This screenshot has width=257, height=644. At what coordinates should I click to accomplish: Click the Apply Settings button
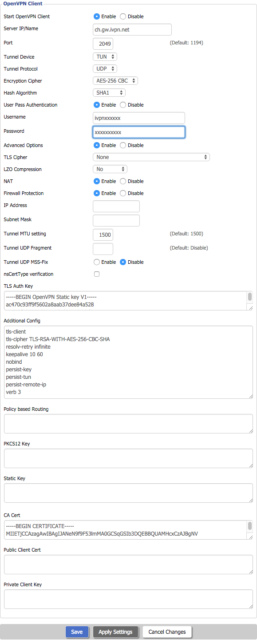(115, 632)
